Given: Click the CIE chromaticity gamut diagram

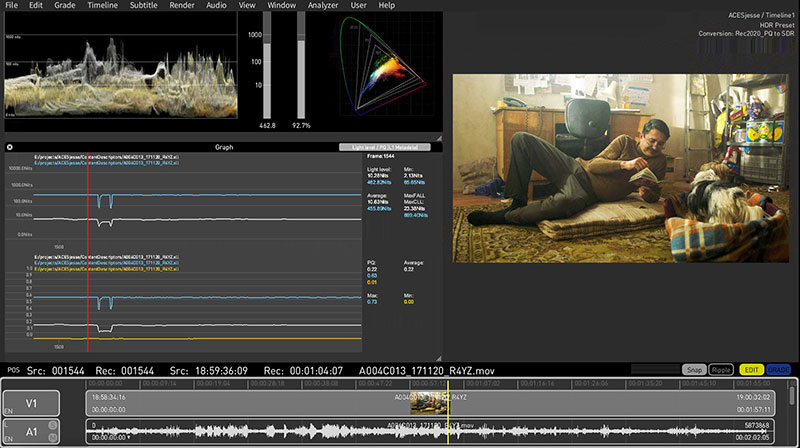Looking at the screenshot, I should coord(384,65).
